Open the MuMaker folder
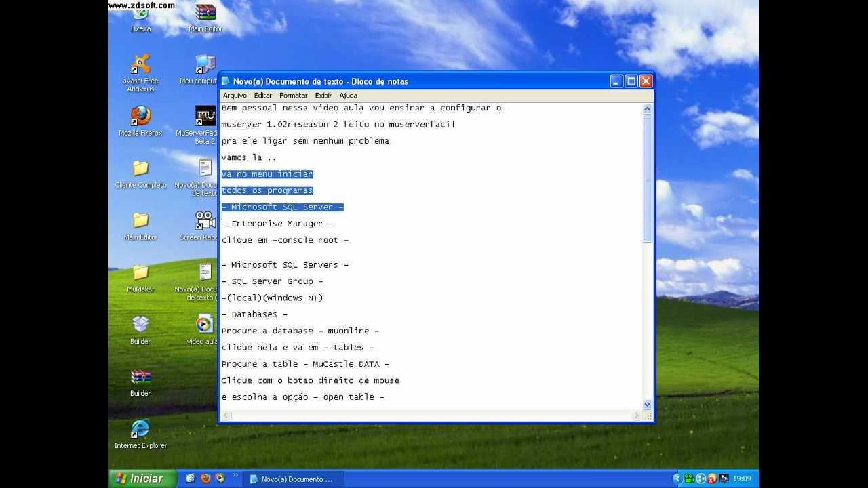The height and width of the screenshot is (488, 868). point(140,278)
